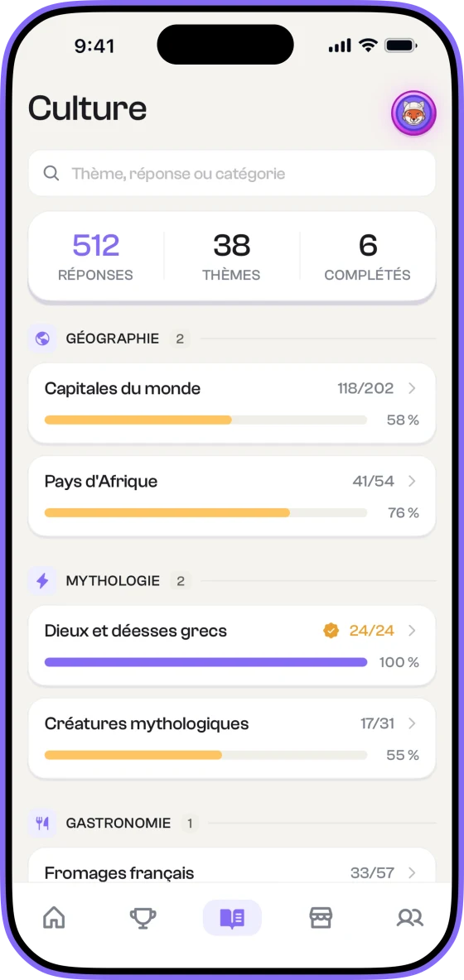The image size is (464, 980).
Task: Open the friends tab icon
Action: [410, 917]
